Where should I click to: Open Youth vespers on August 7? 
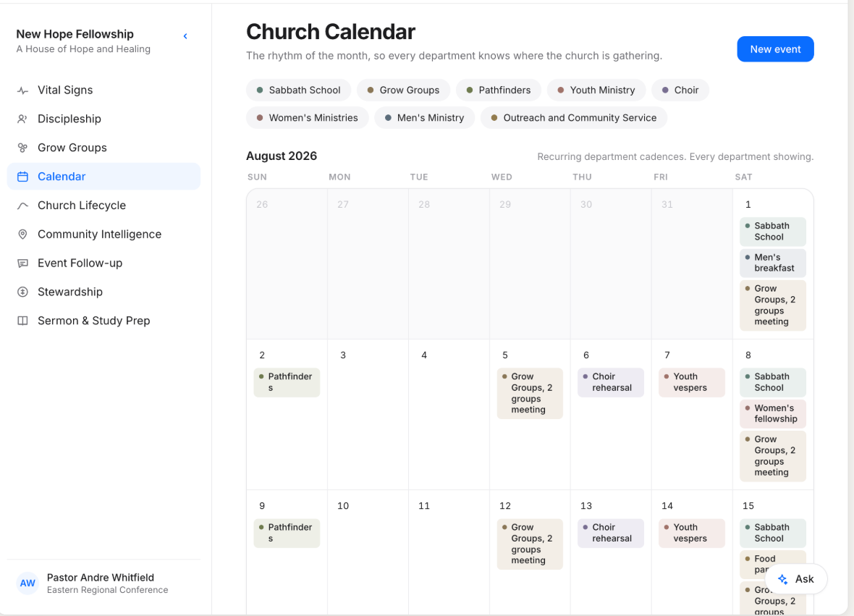coord(692,382)
